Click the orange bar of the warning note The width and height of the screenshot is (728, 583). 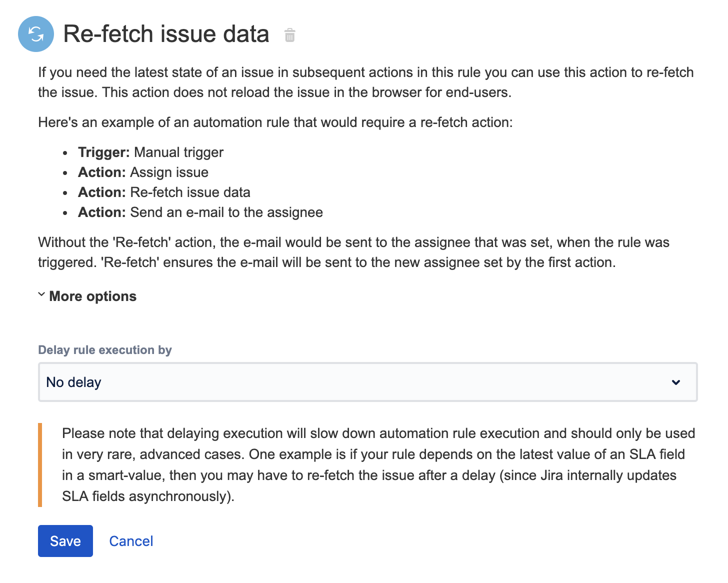tap(40, 465)
